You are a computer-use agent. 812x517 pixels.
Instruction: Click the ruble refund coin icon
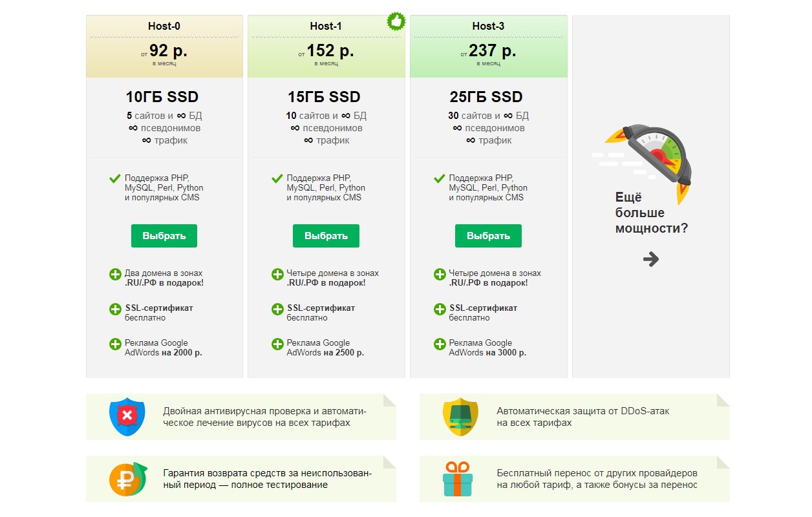(x=127, y=479)
